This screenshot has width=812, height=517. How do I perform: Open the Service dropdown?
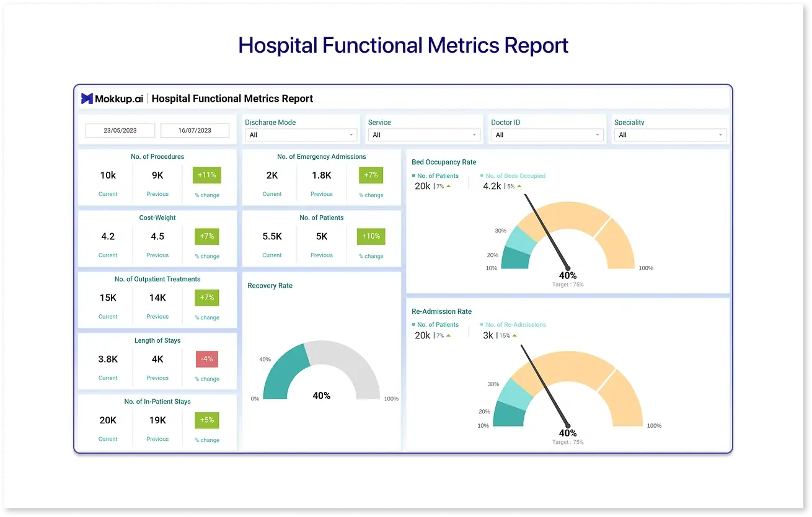(425, 135)
